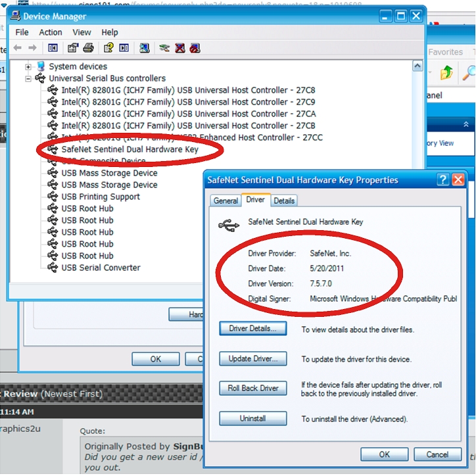Click the Roll Back Driver button
This screenshot has width=476, height=476.
point(253,389)
